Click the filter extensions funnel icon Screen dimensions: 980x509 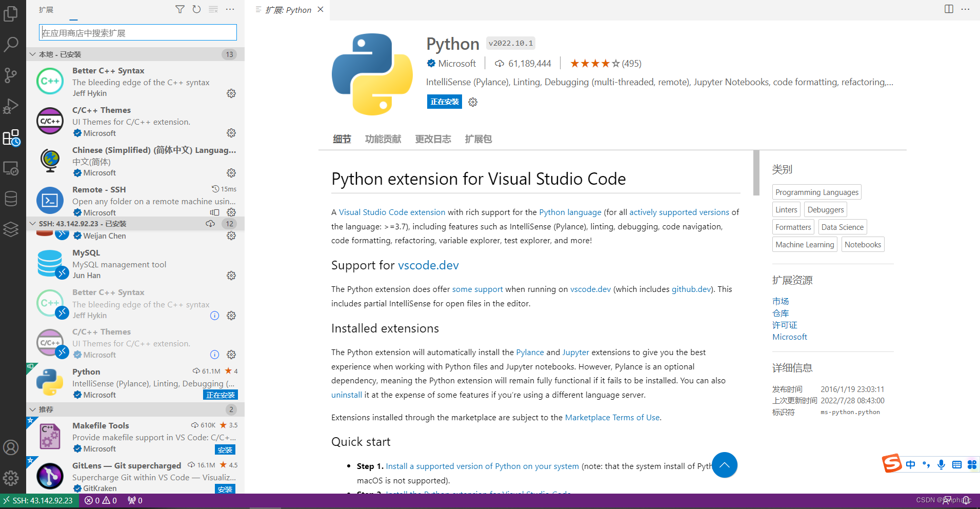pyautogui.click(x=179, y=9)
